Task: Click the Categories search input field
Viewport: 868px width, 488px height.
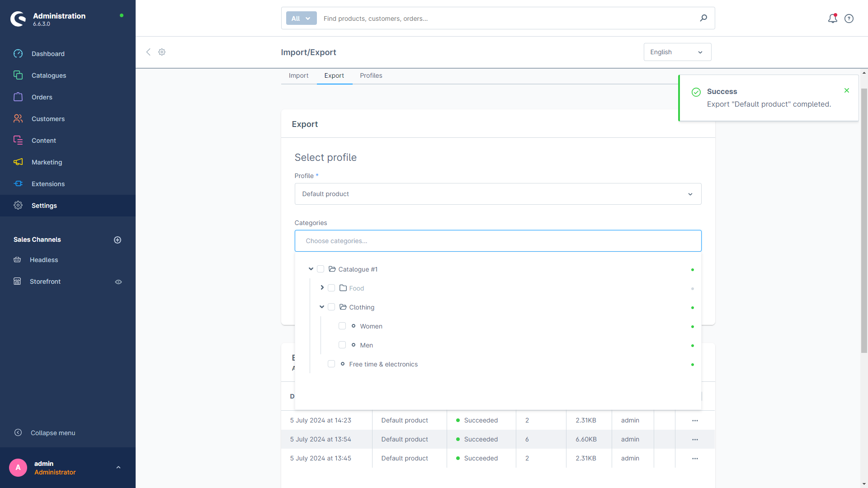Action: point(498,241)
